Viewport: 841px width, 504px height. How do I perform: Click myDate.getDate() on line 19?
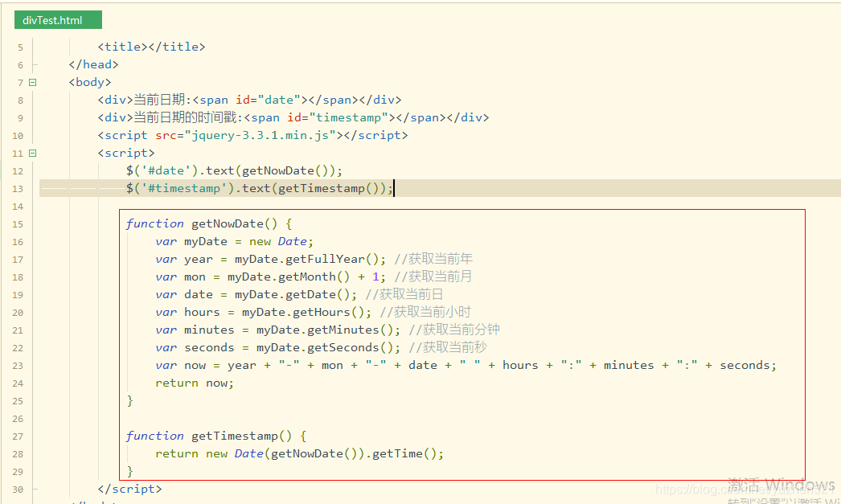pyautogui.click(x=293, y=294)
